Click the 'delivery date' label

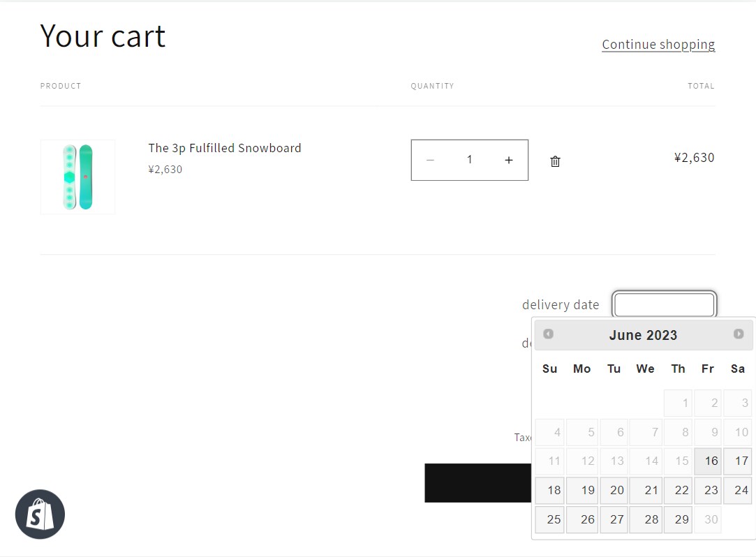coord(561,305)
